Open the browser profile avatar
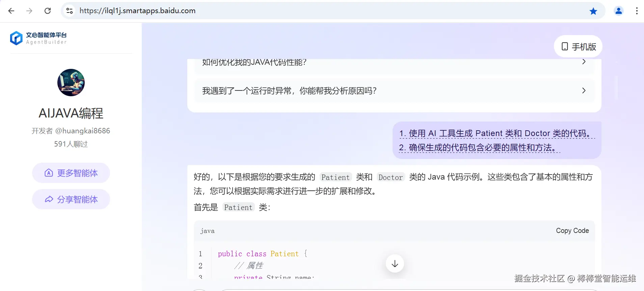Viewport: 644px width, 291px height. point(619,11)
